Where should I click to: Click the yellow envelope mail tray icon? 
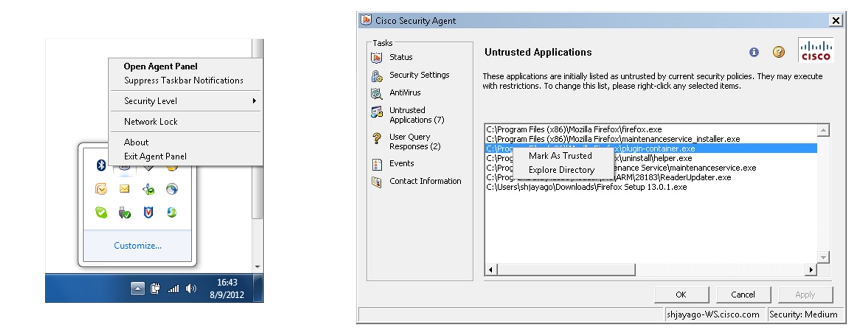tap(125, 189)
